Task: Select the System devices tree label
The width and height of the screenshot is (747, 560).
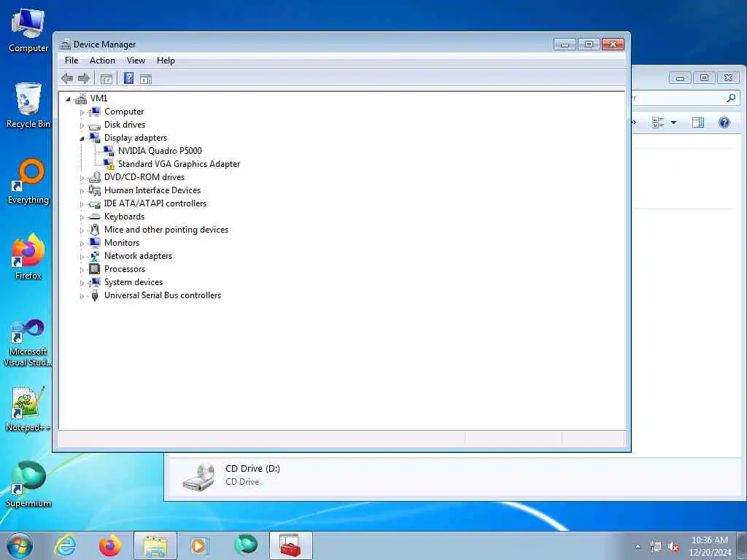Action: [x=133, y=282]
